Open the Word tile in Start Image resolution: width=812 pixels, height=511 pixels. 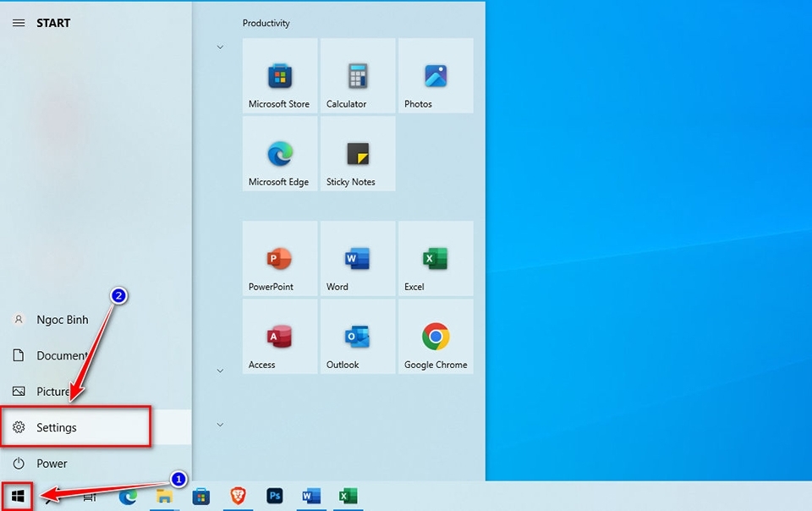358,259
